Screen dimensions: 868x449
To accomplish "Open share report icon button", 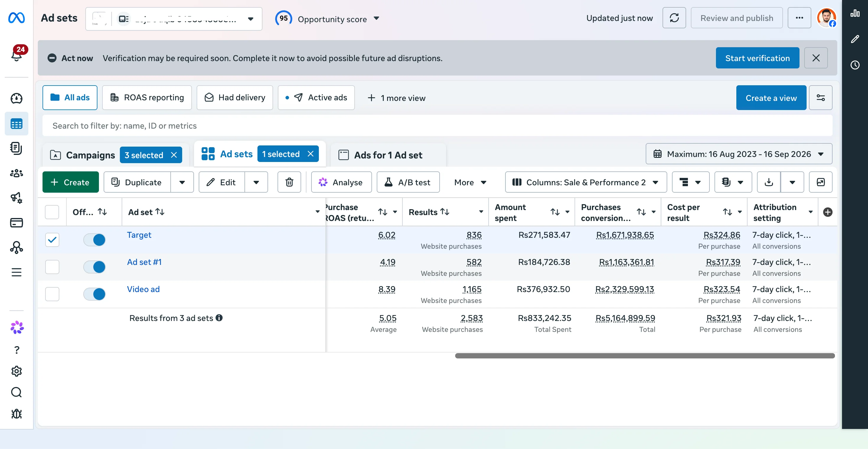I will [x=820, y=182].
